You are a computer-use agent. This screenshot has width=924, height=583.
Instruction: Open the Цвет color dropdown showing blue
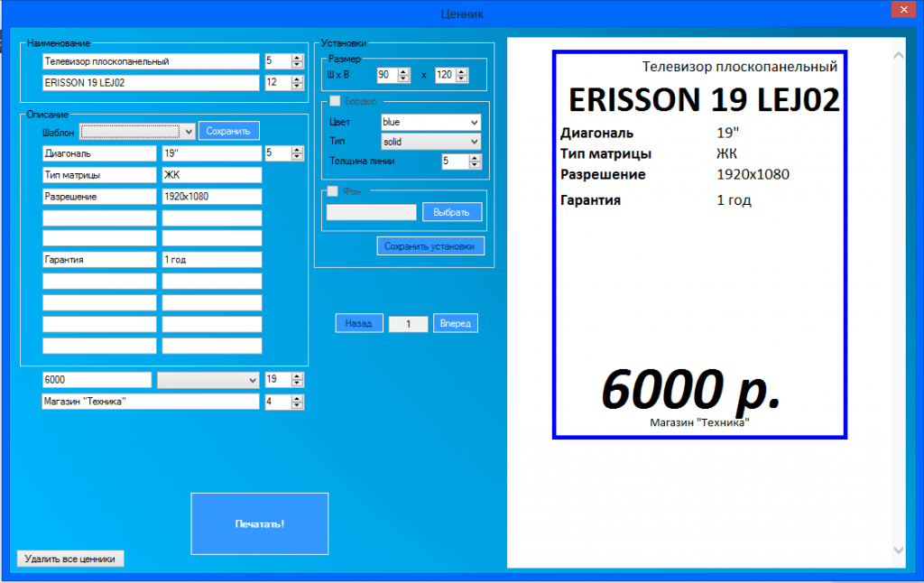click(x=430, y=122)
